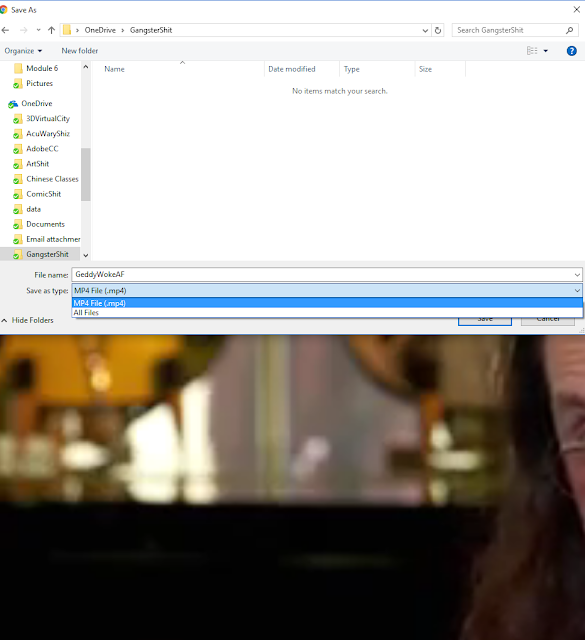Expand the File name dropdown arrow
Screen dimensions: 585x640
pyautogui.click(x=577, y=275)
